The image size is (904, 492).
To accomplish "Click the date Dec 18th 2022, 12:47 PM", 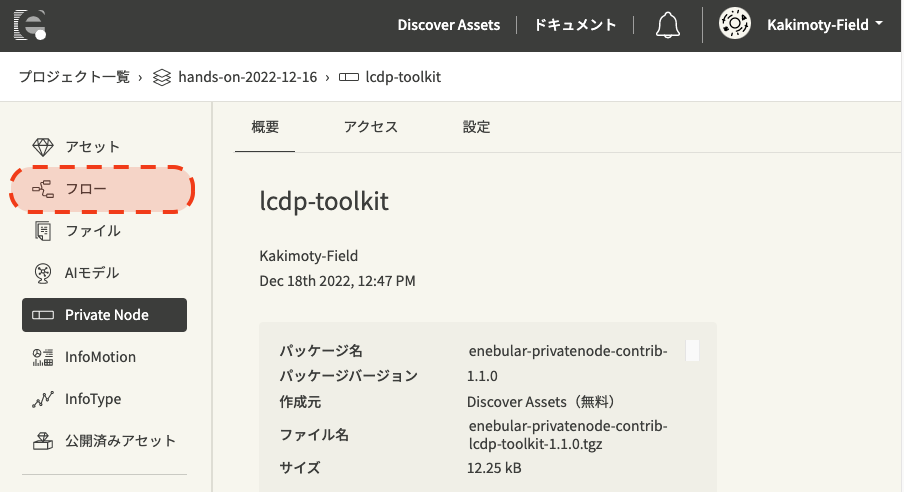I will (337, 281).
